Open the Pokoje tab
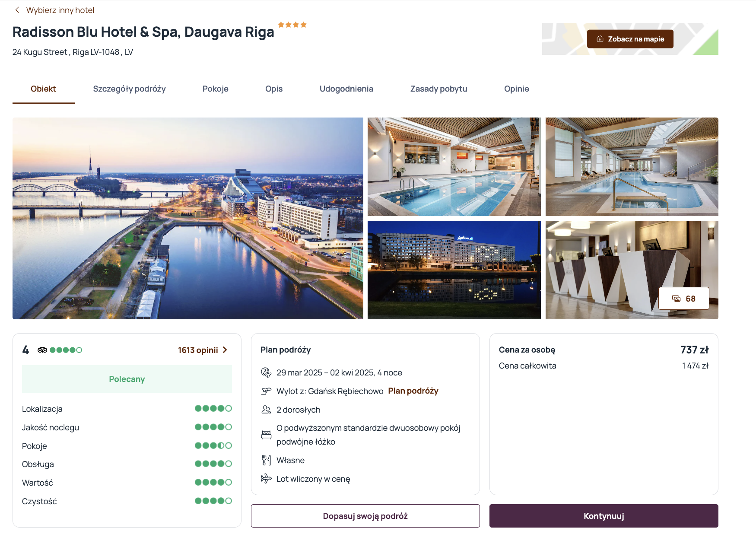The width and height of the screenshot is (756, 547). coord(215,89)
